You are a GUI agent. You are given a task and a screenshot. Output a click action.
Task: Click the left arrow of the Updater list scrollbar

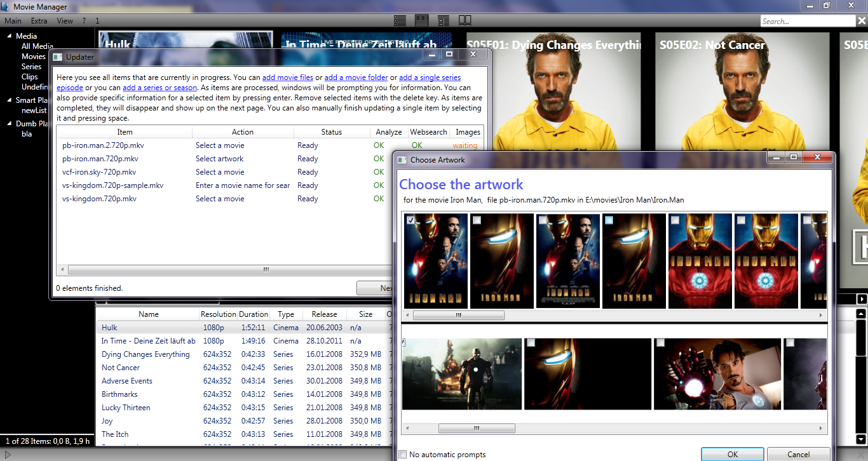[x=62, y=269]
